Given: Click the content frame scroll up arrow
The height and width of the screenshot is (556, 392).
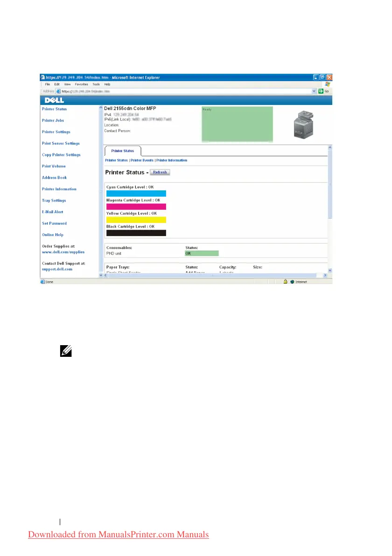Looking at the screenshot, I should point(330,147).
